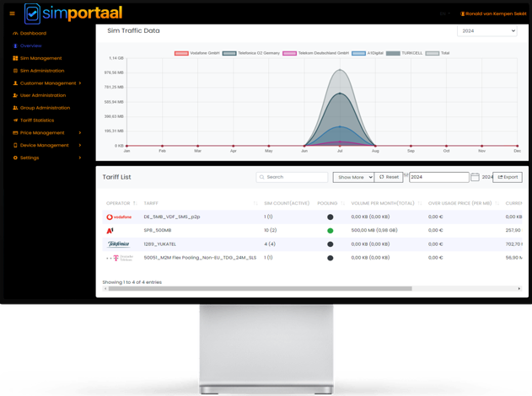The image size is (532, 396).
Task: Open the 2024 year dropdown in chart
Action: pos(486,31)
